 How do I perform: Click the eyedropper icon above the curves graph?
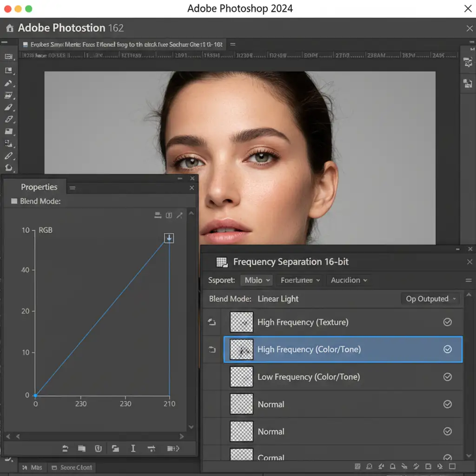179,215
